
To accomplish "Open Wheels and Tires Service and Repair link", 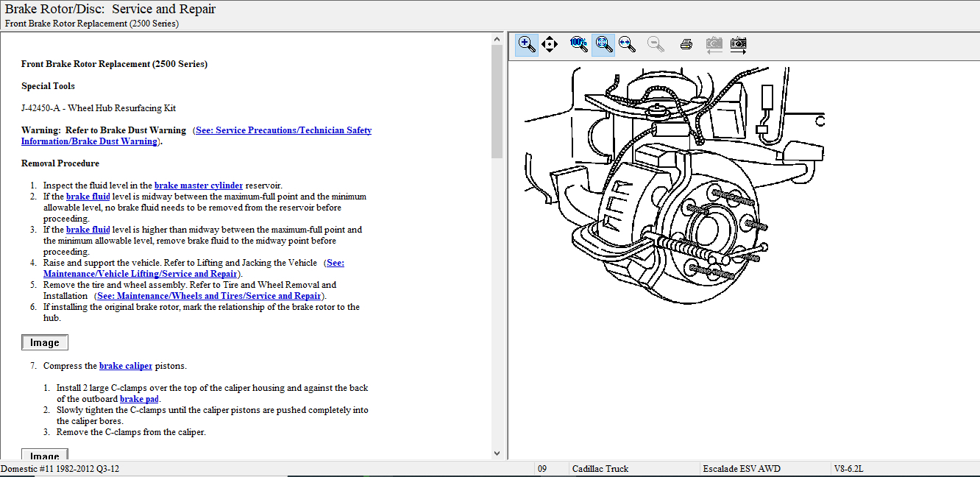I will pyautogui.click(x=209, y=296).
